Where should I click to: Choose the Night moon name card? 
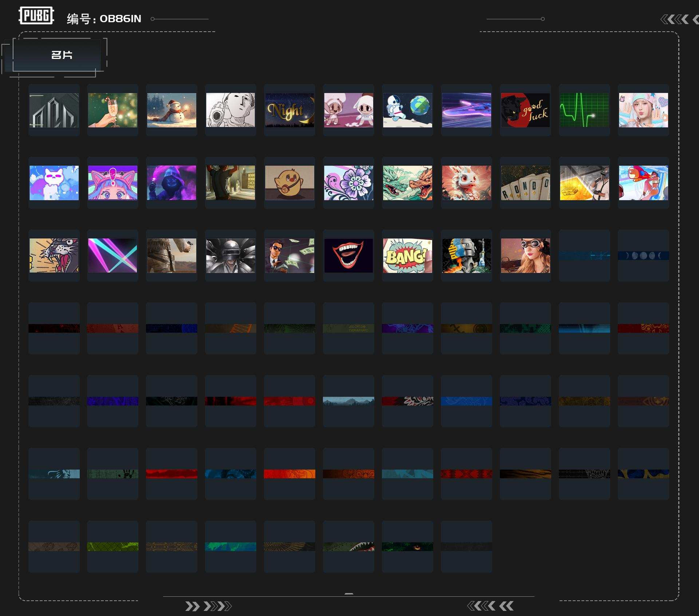point(289,110)
